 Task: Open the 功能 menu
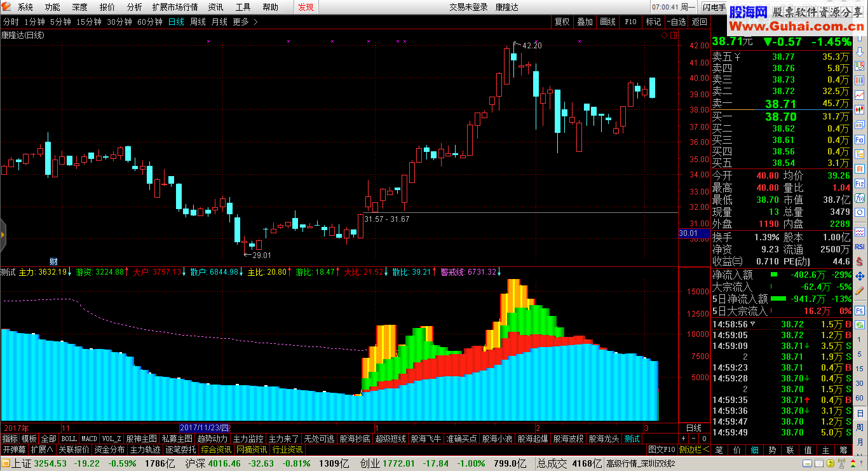pyautogui.click(x=53, y=7)
